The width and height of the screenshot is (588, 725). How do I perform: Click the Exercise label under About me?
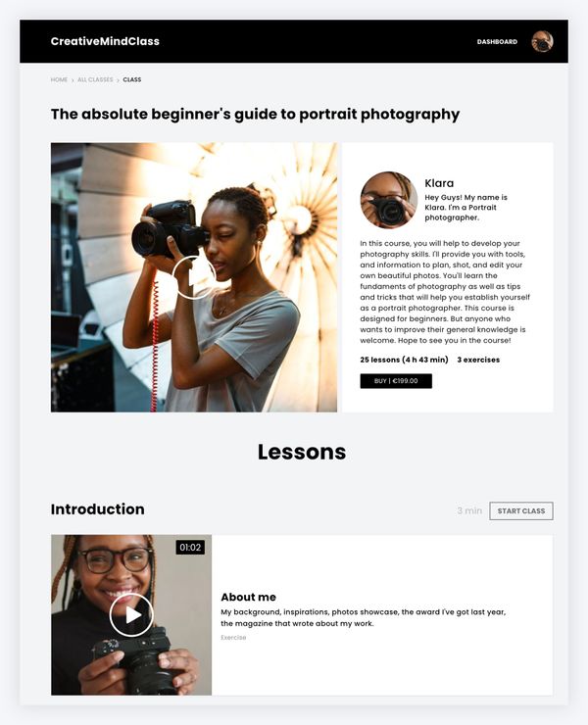pyautogui.click(x=233, y=637)
